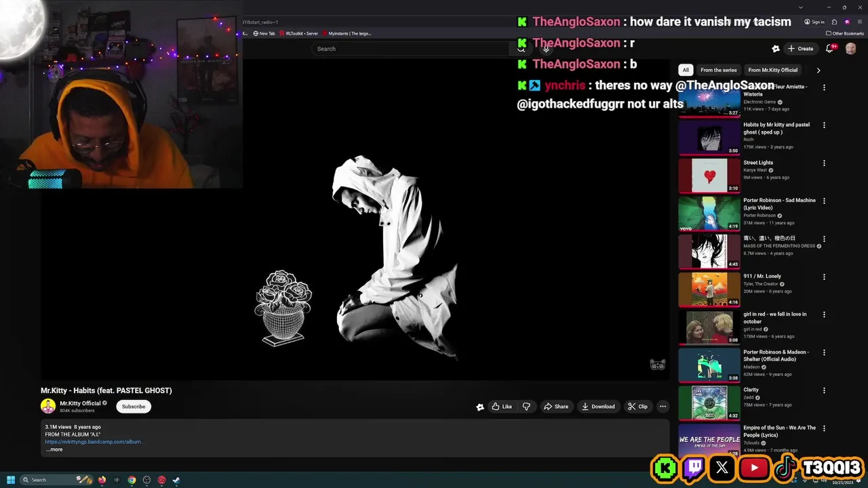Select the From the series chip
The width and height of the screenshot is (868, 488).
[718, 70]
